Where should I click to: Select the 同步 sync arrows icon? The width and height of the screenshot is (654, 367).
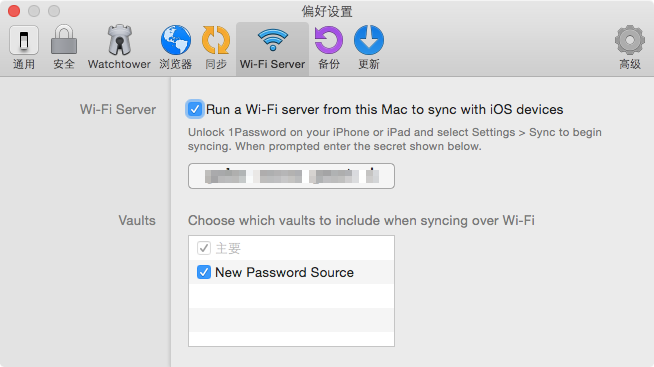click(x=216, y=40)
